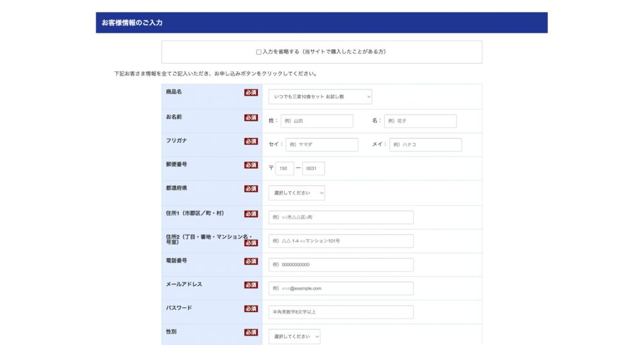Click the 必須 badge beside 性別
This screenshot has width=644, height=345.
(251, 332)
